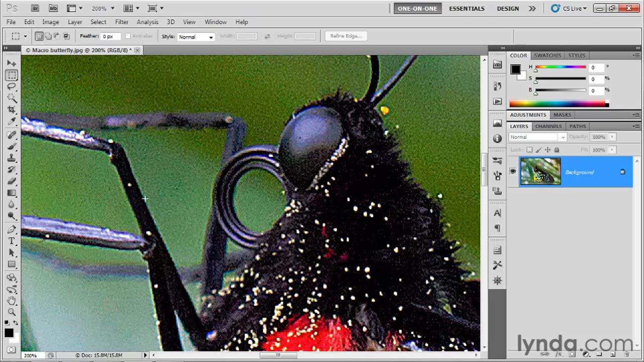Toggle visibility of the Background layer
Screen dimensions: 644x362
pyautogui.click(x=513, y=171)
